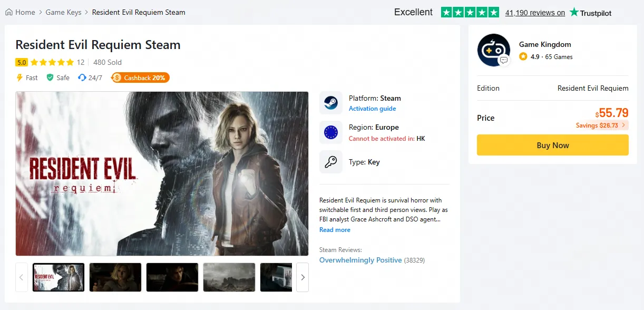644x310 pixels.
Task: Click the Trustpilot green star rating
Action: (x=470, y=12)
